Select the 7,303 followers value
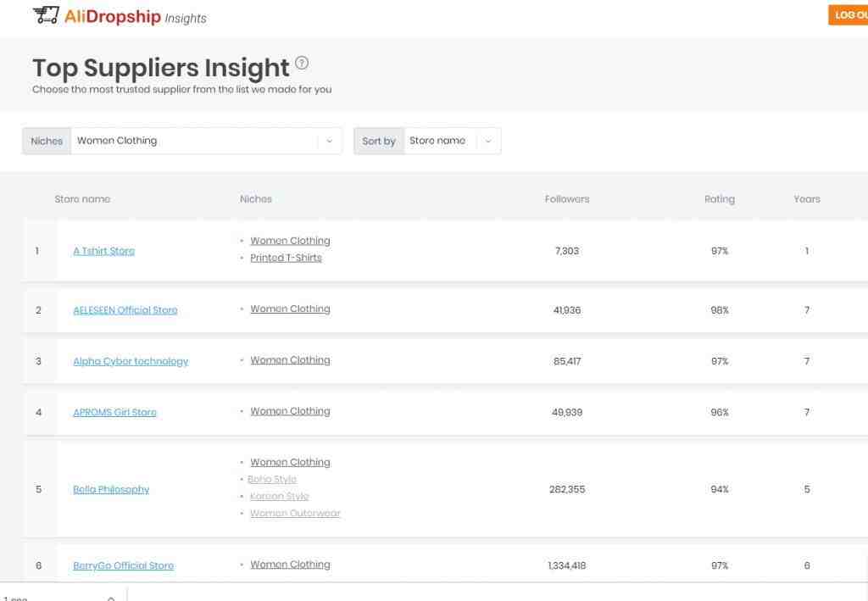868x601 pixels. click(x=567, y=251)
